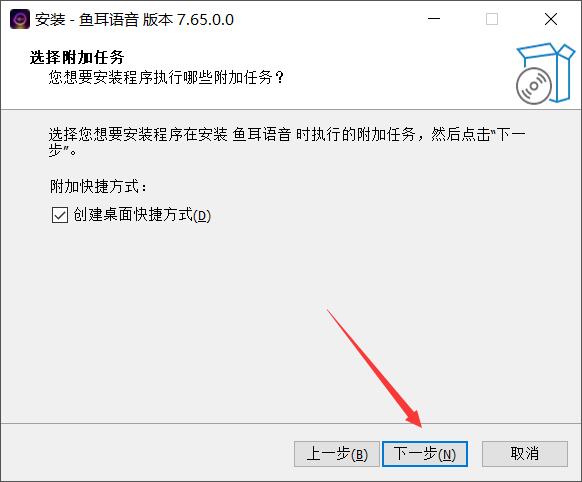Click the title text 安装 - 鱼耳语音 版本 7.65.0.0
582x482 pixels.
click(x=134, y=20)
